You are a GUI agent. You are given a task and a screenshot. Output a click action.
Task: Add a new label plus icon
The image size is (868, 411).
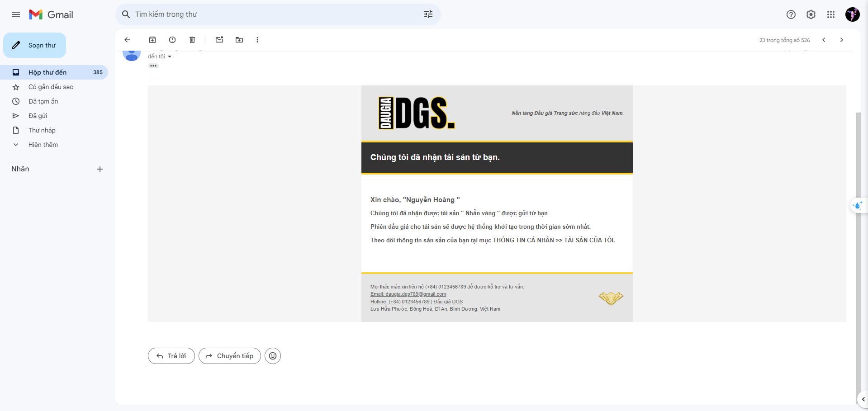[100, 169]
